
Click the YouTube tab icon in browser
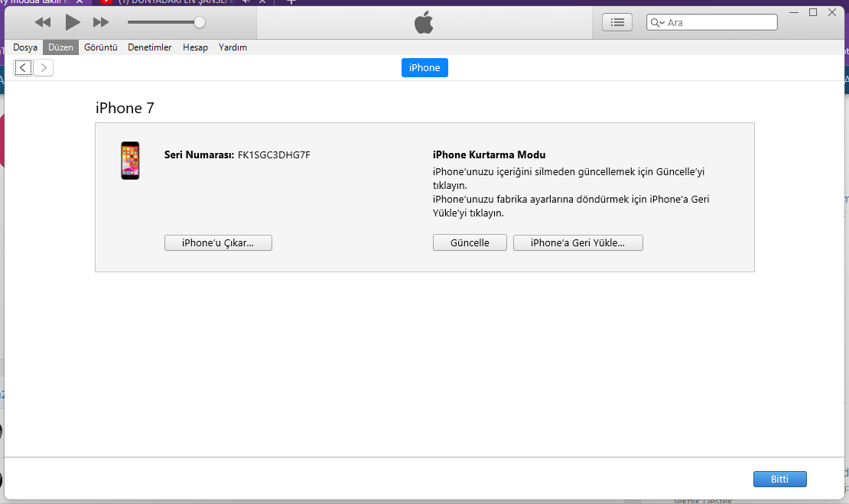click(x=106, y=2)
